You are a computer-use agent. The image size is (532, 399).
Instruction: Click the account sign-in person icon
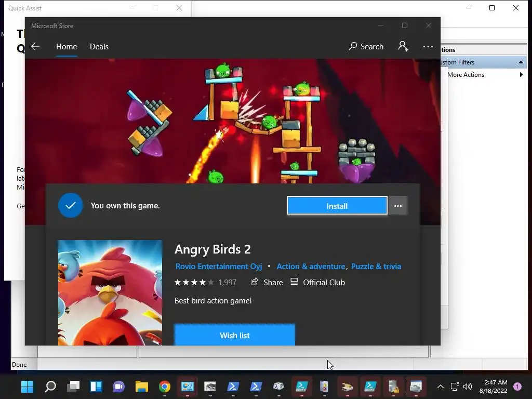403,46
